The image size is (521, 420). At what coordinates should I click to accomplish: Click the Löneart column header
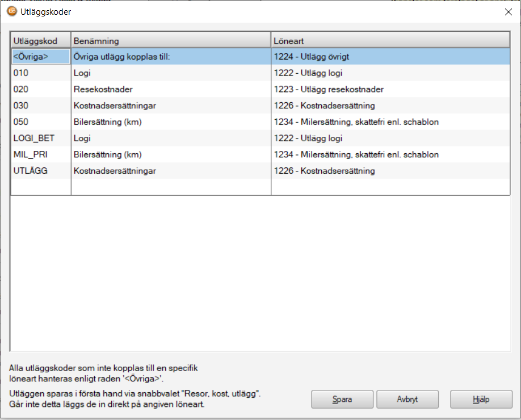tap(390, 41)
